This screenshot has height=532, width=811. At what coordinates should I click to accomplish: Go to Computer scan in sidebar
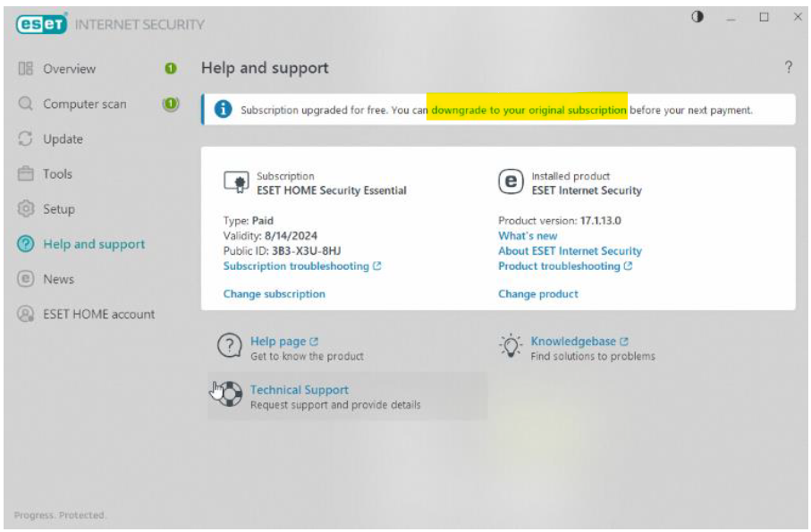(84, 104)
